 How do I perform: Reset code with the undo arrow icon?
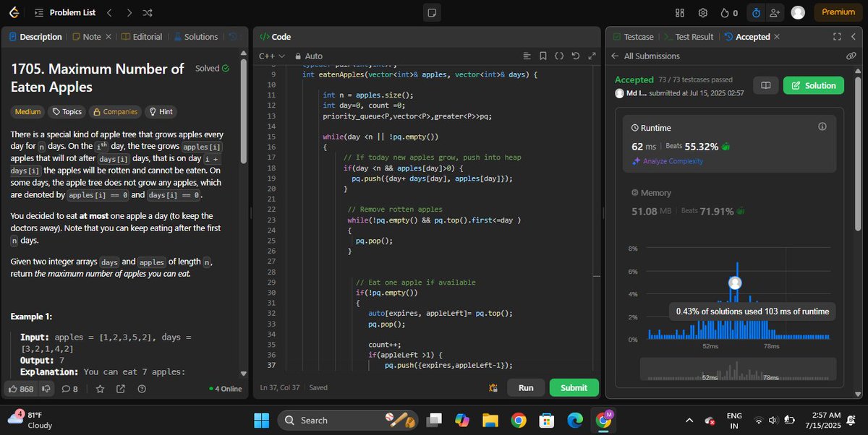tap(576, 56)
